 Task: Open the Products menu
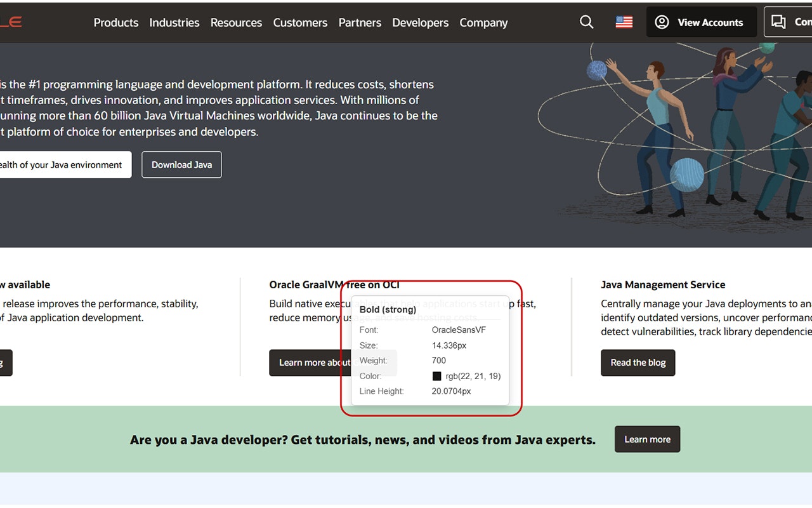116,22
